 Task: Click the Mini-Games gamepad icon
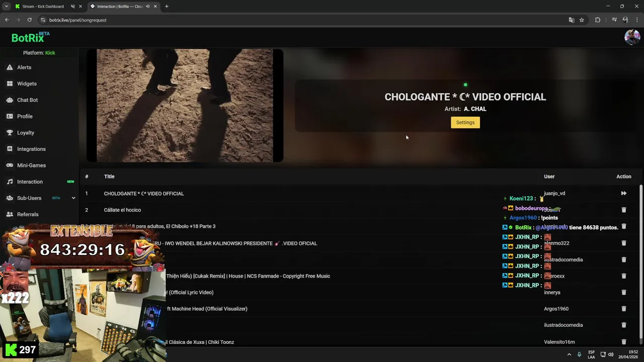point(10,165)
